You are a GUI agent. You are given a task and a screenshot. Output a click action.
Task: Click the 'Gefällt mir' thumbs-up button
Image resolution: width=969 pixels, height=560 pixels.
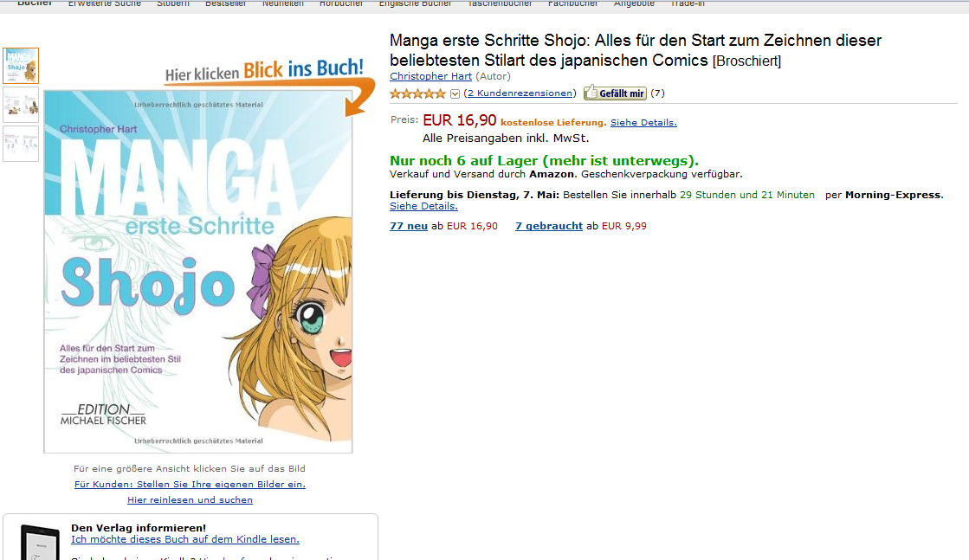[615, 93]
